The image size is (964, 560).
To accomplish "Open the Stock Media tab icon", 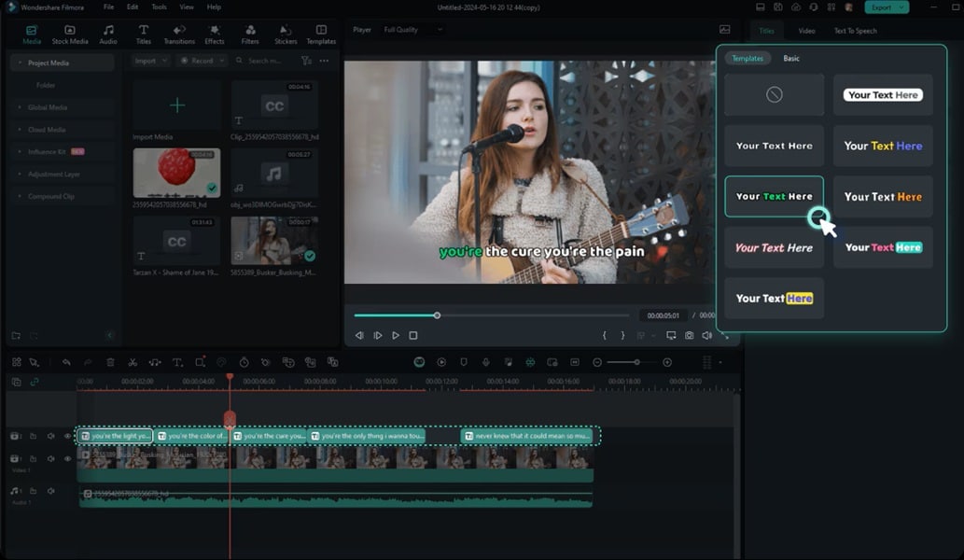I will pos(69,35).
